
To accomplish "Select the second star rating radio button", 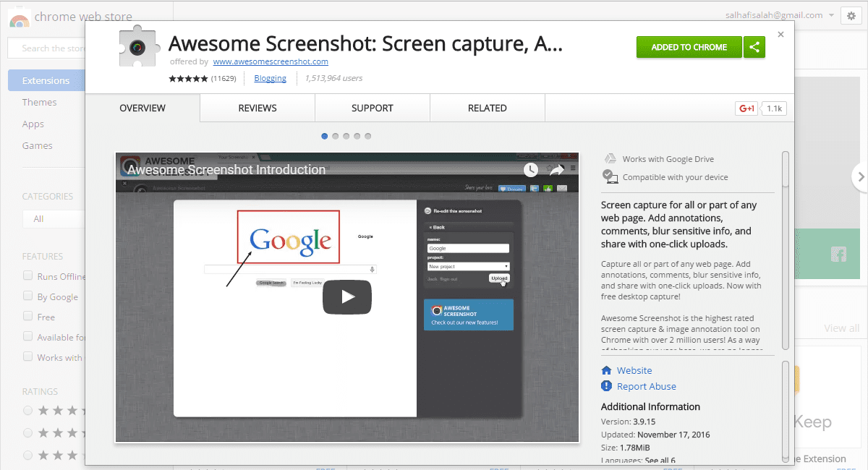I will [x=27, y=432].
